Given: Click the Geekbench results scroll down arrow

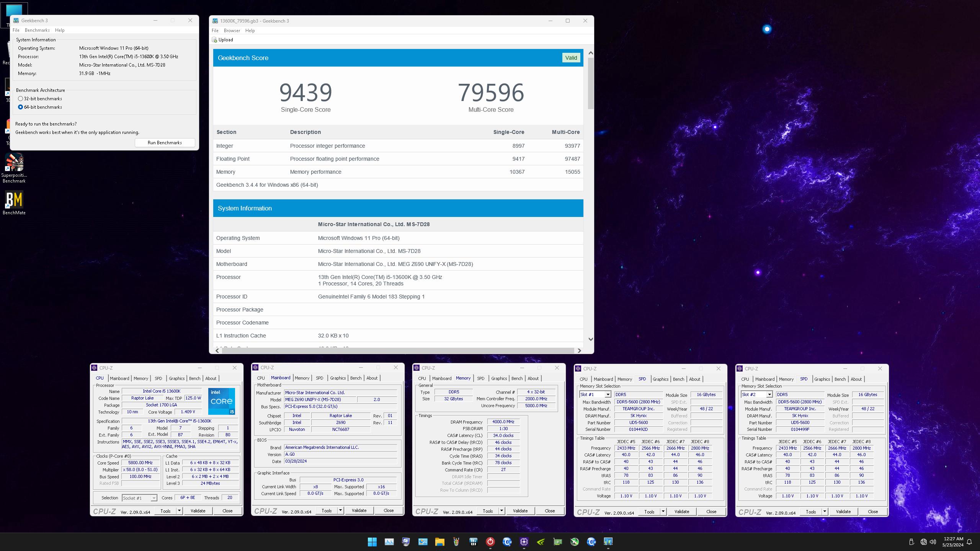Looking at the screenshot, I should click(x=591, y=339).
